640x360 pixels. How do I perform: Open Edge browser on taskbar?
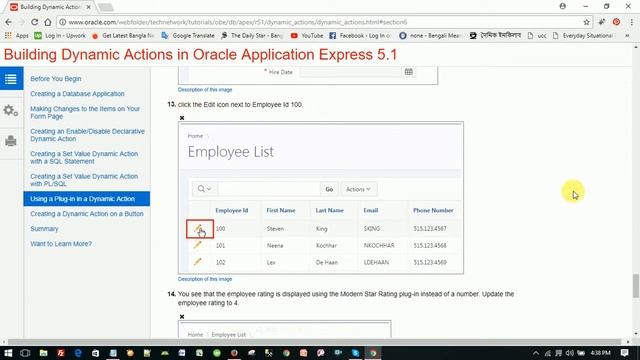click(78, 353)
